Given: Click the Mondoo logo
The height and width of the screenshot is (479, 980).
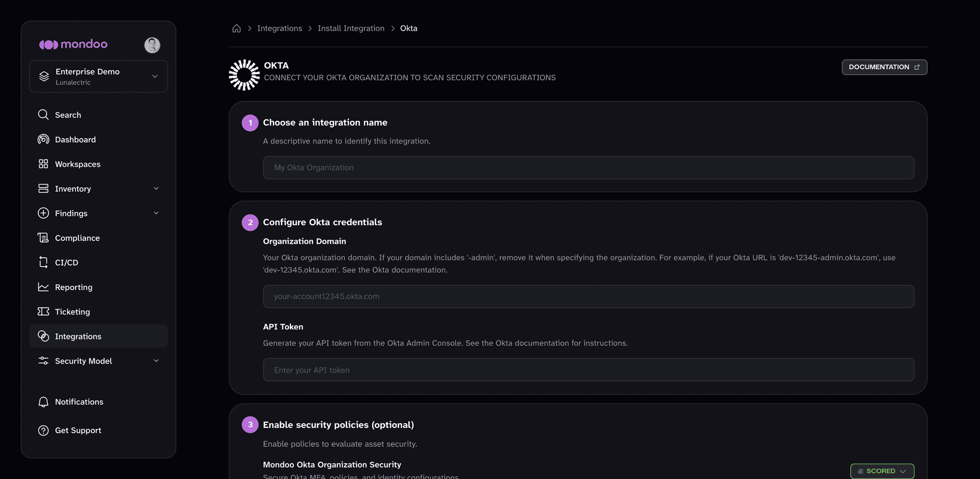Looking at the screenshot, I should pyautogui.click(x=73, y=44).
